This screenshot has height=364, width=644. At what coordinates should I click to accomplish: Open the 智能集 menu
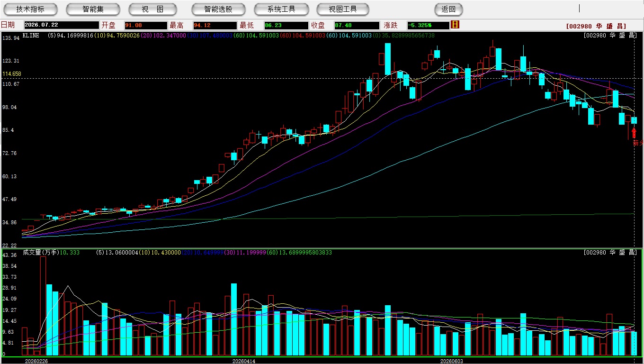click(x=93, y=9)
